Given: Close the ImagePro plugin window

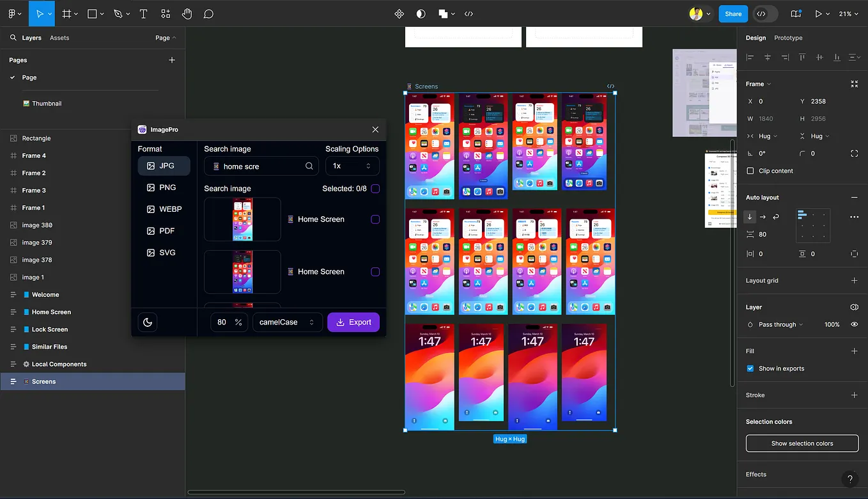Looking at the screenshot, I should coord(375,129).
